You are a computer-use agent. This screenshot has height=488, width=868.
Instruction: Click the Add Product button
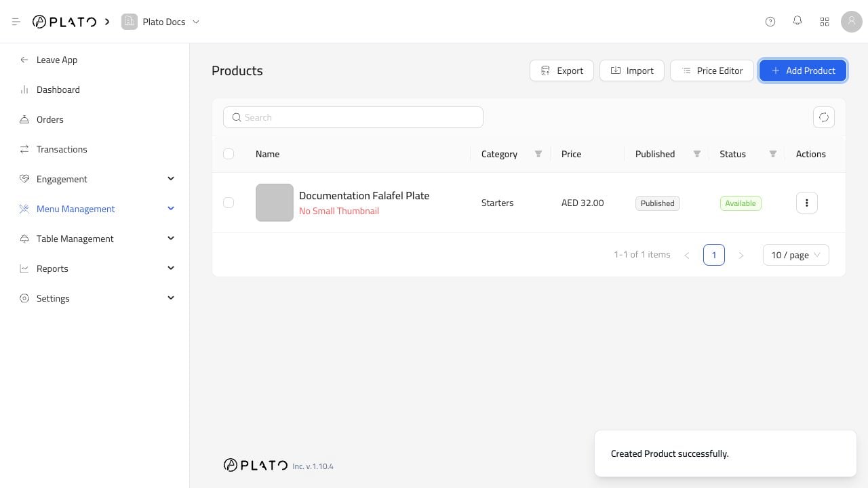[x=803, y=70]
